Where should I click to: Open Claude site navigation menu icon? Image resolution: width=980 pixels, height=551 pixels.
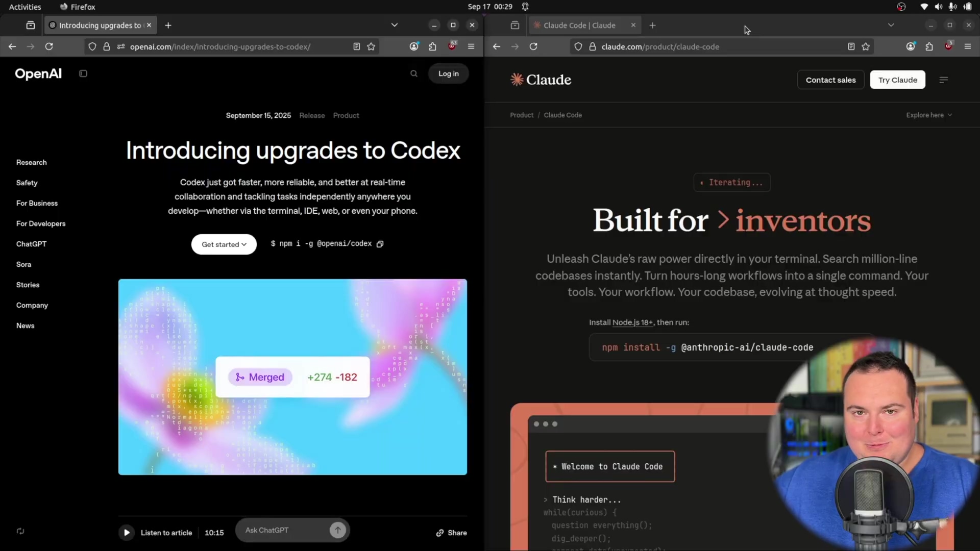[944, 80]
